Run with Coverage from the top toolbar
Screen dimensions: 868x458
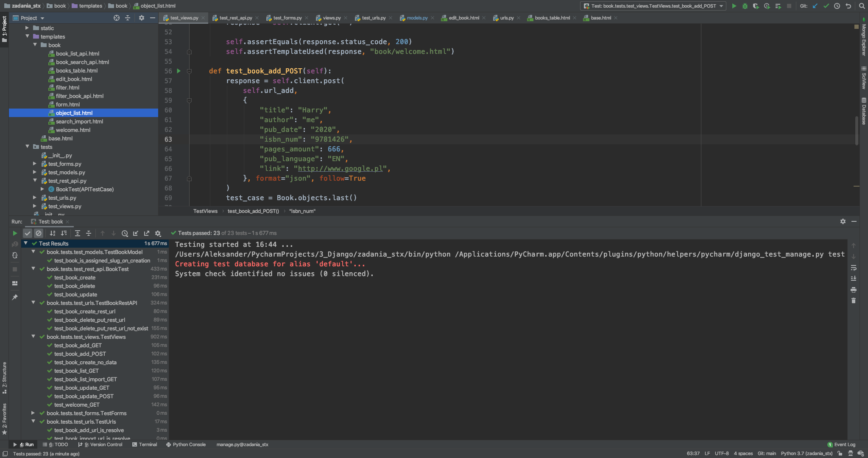pos(756,6)
